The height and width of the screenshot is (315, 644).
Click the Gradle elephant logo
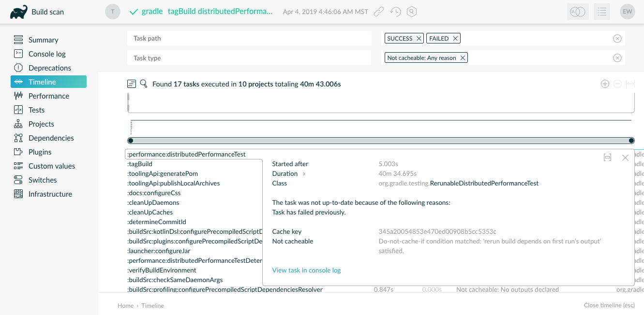[x=18, y=12]
